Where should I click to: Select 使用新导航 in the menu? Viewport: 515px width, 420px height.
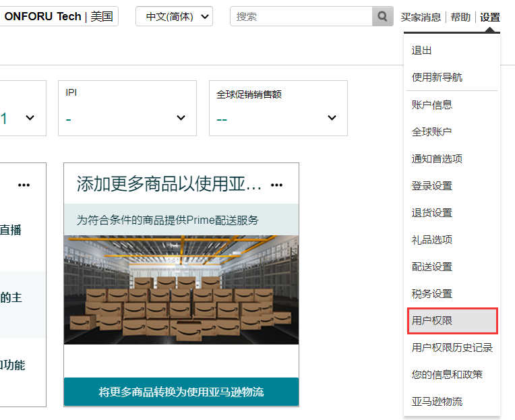tap(437, 78)
